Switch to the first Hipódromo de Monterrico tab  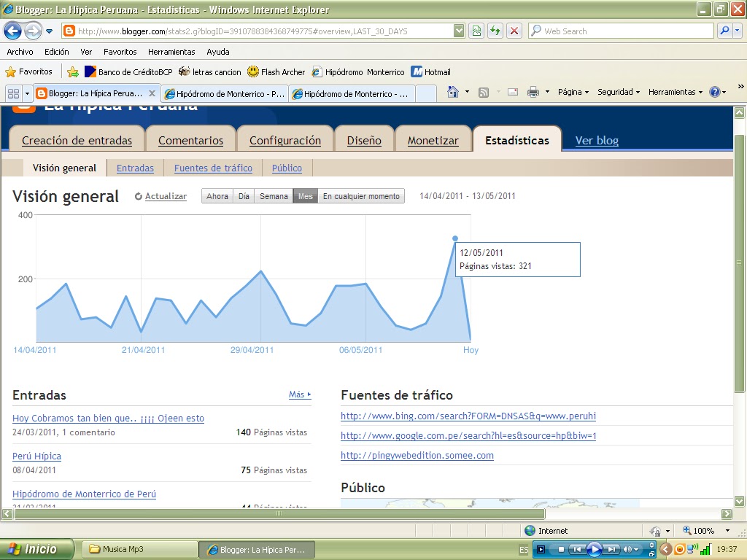[225, 94]
